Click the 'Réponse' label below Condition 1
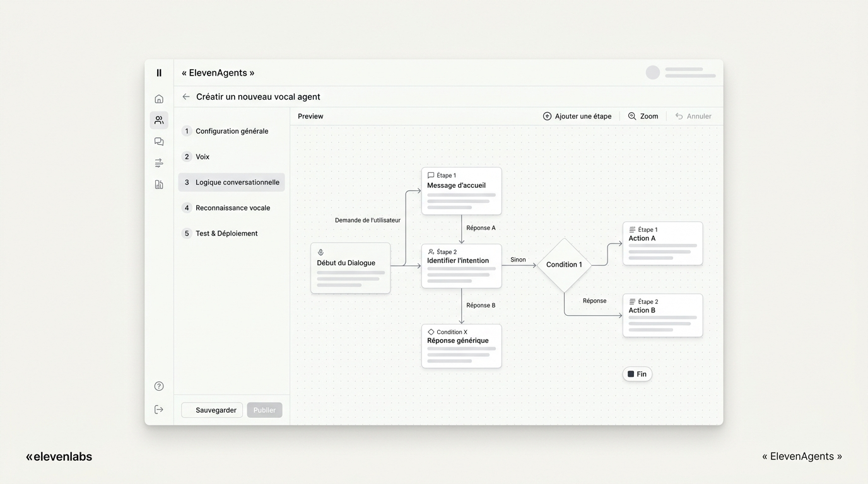 (x=595, y=301)
